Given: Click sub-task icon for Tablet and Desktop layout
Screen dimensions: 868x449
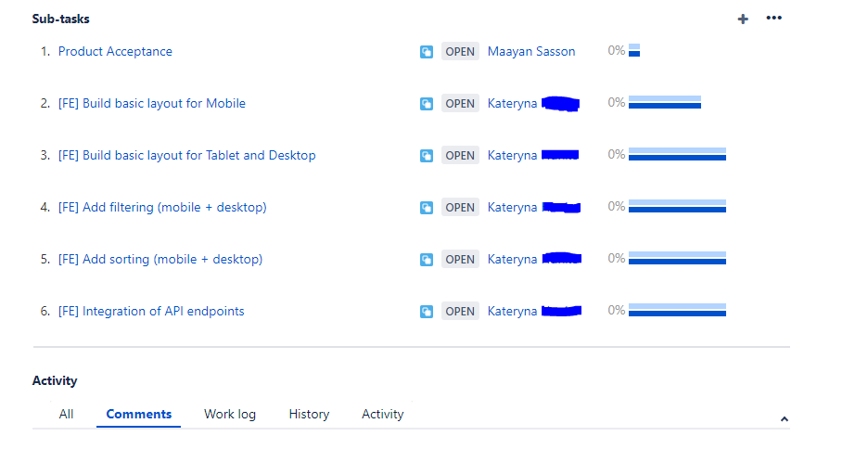Looking at the screenshot, I should (x=427, y=156).
